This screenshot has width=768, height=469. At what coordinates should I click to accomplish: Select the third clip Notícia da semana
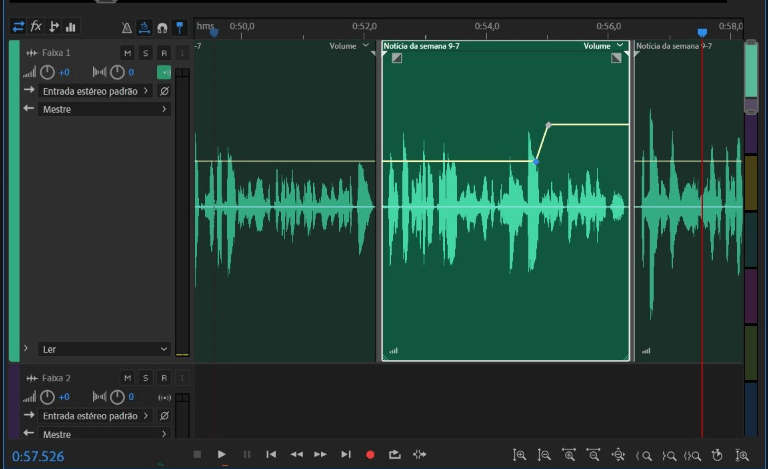(x=688, y=201)
